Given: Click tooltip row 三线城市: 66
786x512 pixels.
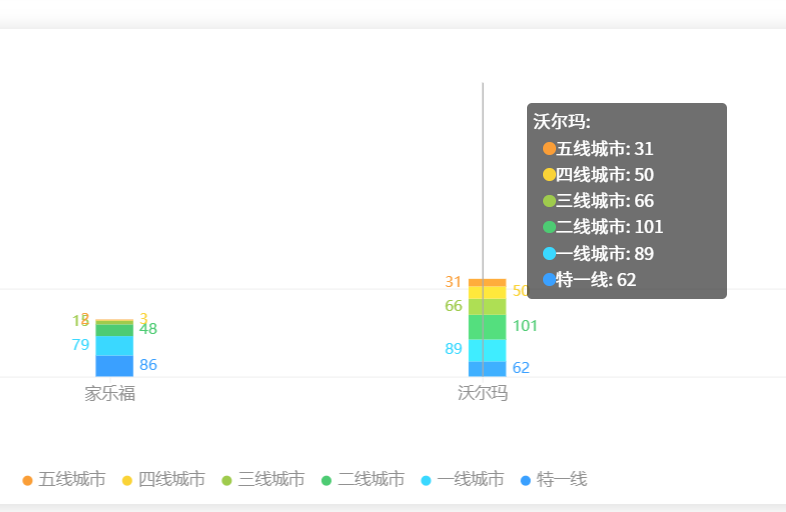Looking at the screenshot, I should [x=598, y=201].
